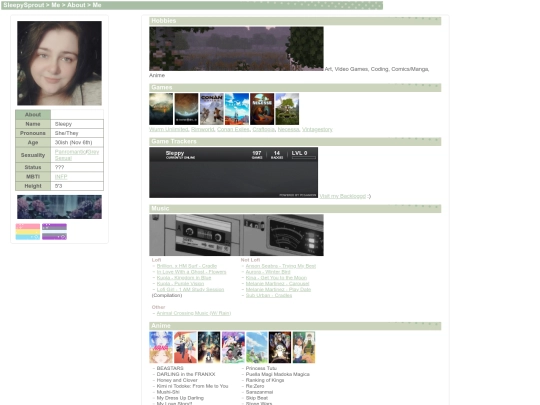The height and width of the screenshot is (405, 540).
Task: Select the Ranking of Kings entry
Action: point(265,380)
